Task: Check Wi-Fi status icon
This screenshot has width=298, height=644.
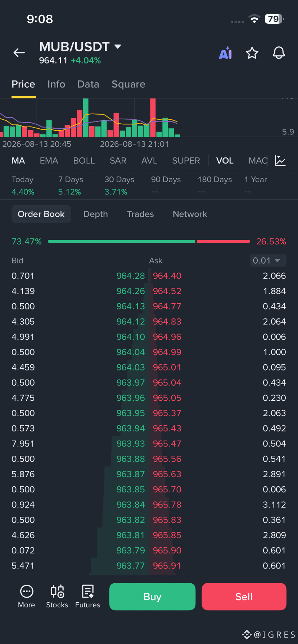Action: click(x=254, y=19)
